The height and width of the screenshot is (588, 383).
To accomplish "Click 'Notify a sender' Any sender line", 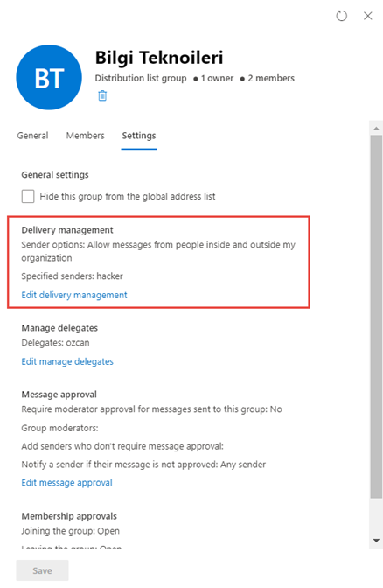I will 143,465.
